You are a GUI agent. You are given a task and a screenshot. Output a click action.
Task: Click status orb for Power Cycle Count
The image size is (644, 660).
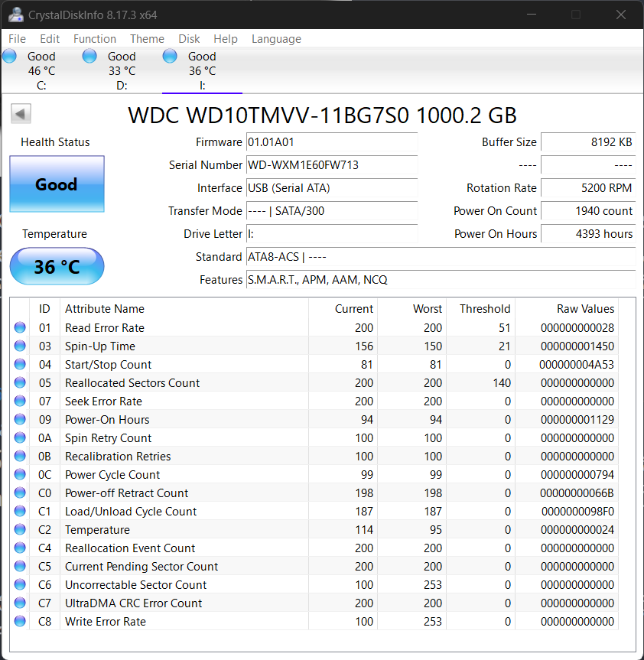coord(20,474)
